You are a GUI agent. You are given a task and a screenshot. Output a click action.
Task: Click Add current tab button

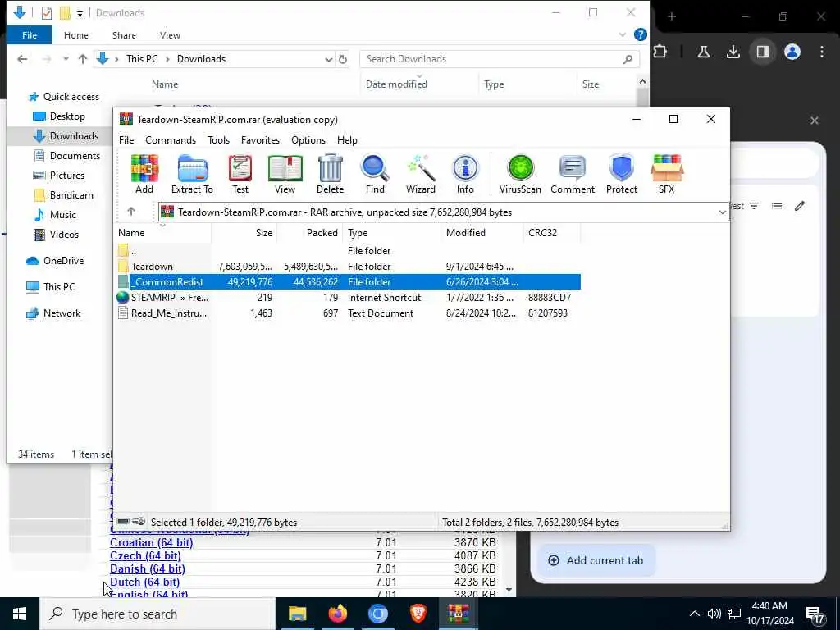pyautogui.click(x=596, y=560)
